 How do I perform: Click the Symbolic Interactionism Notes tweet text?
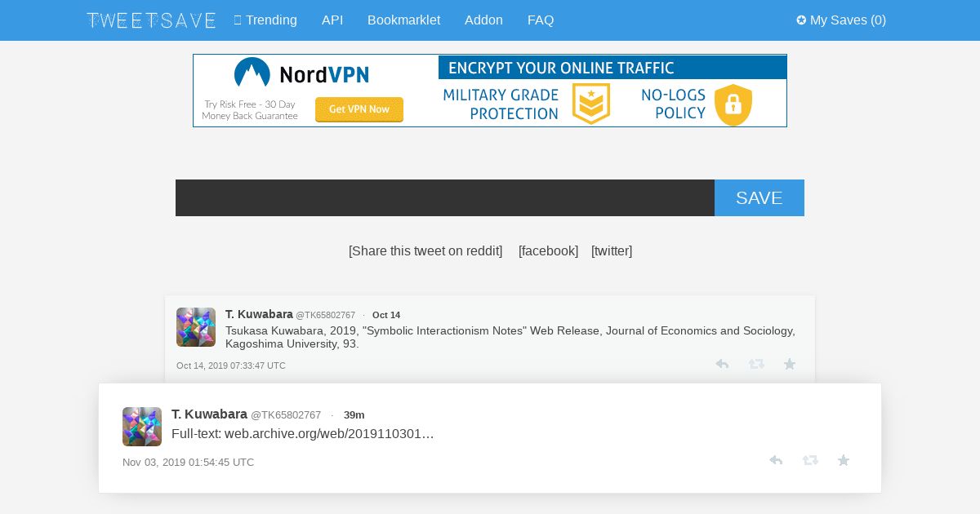(510, 337)
